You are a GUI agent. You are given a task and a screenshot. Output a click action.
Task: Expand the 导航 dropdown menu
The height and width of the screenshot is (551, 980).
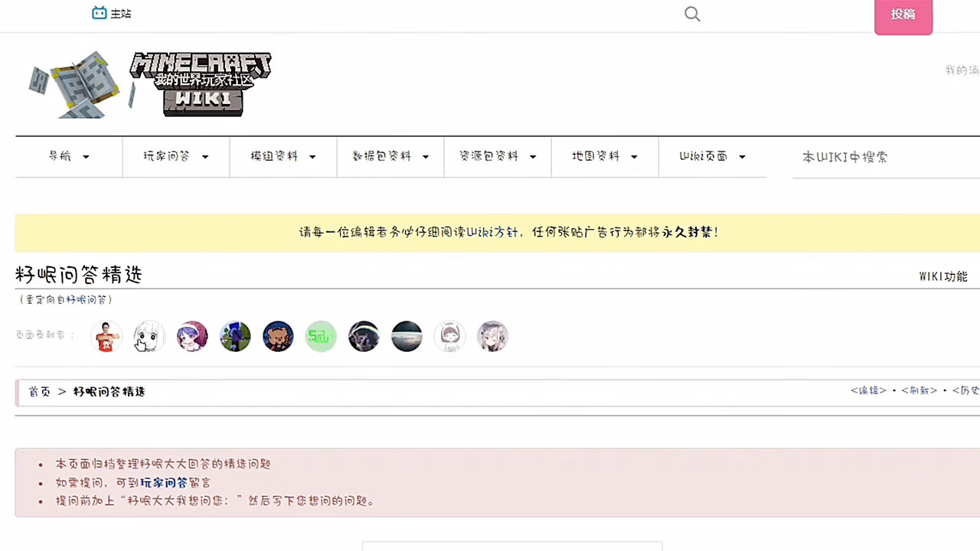click(69, 156)
